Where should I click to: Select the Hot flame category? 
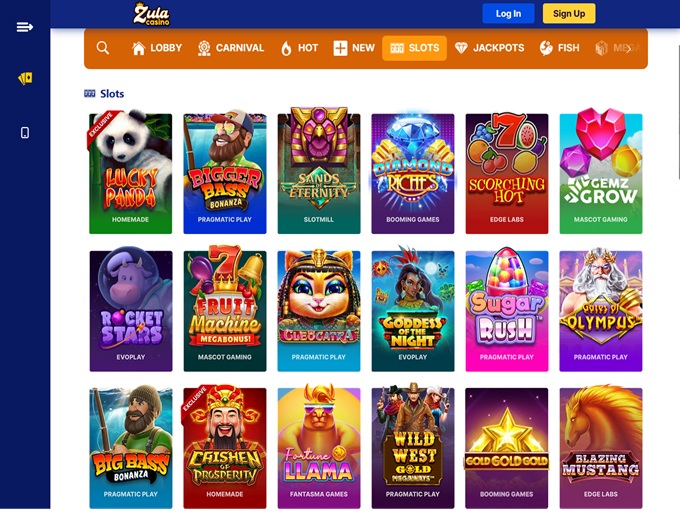(x=300, y=48)
